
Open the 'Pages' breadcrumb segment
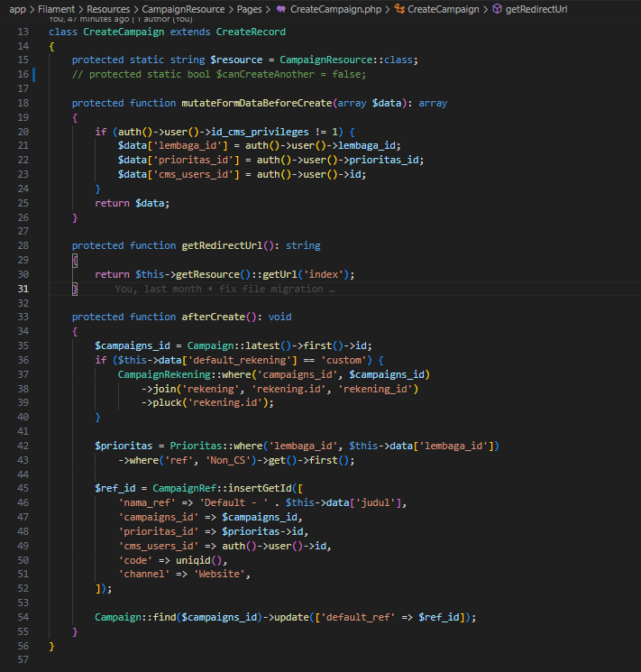click(x=249, y=9)
